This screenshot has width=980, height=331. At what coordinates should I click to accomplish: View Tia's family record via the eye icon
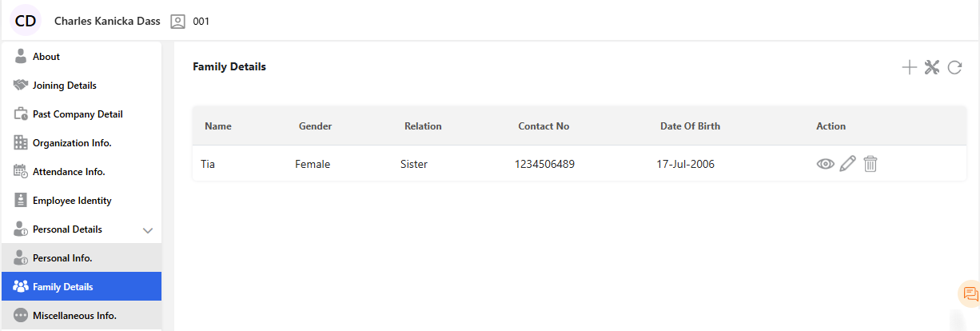825,164
